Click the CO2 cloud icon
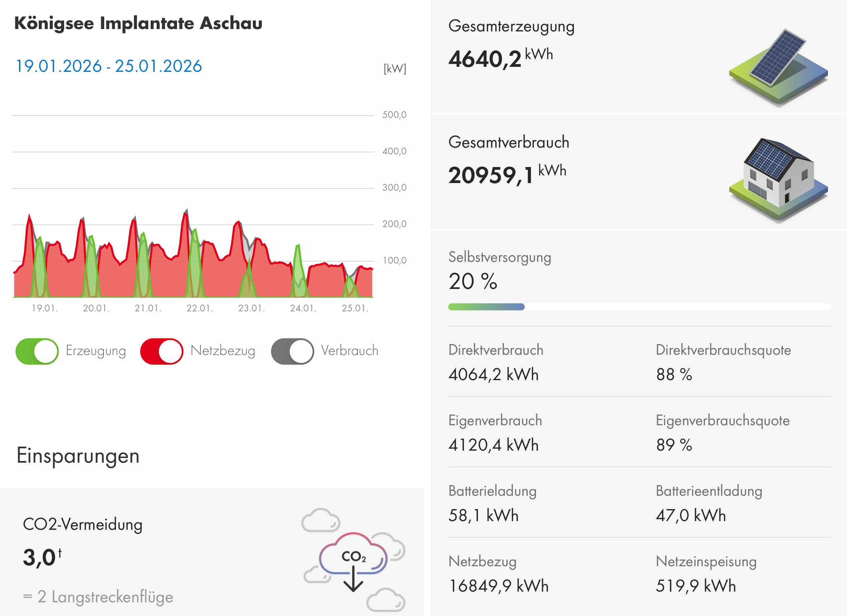 coord(353,559)
